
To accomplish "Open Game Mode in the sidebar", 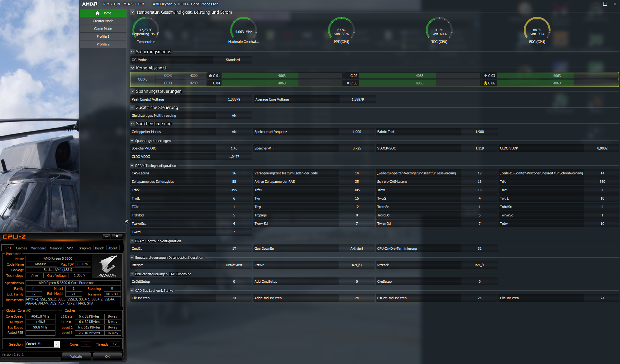I will point(103,29).
